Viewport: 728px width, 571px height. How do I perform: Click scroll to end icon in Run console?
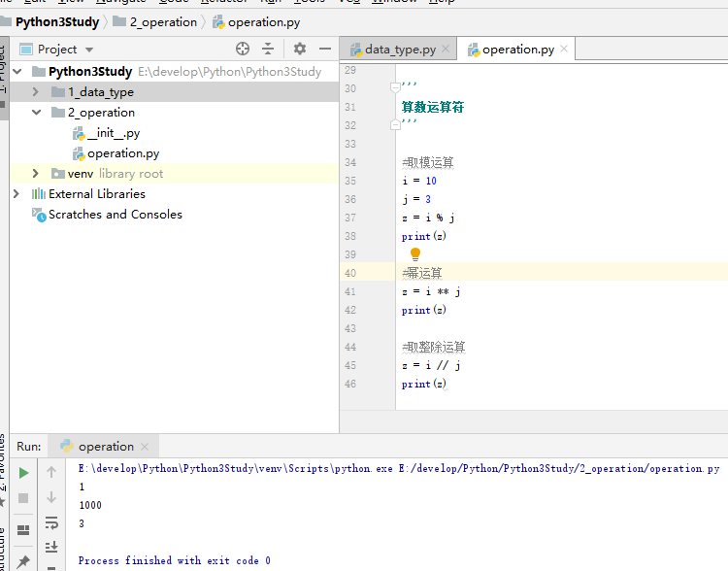[x=51, y=547]
